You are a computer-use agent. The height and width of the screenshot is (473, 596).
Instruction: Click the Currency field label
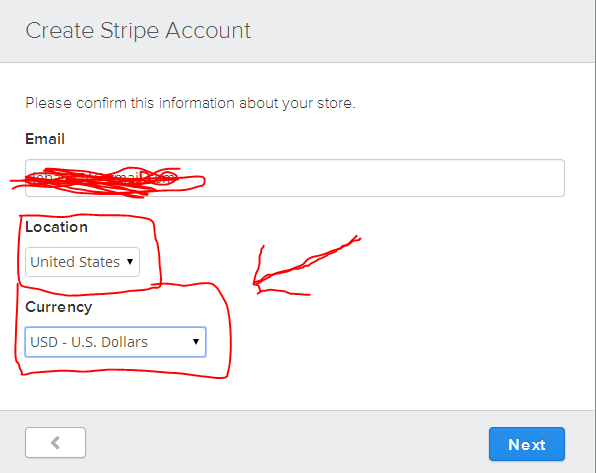tap(59, 307)
